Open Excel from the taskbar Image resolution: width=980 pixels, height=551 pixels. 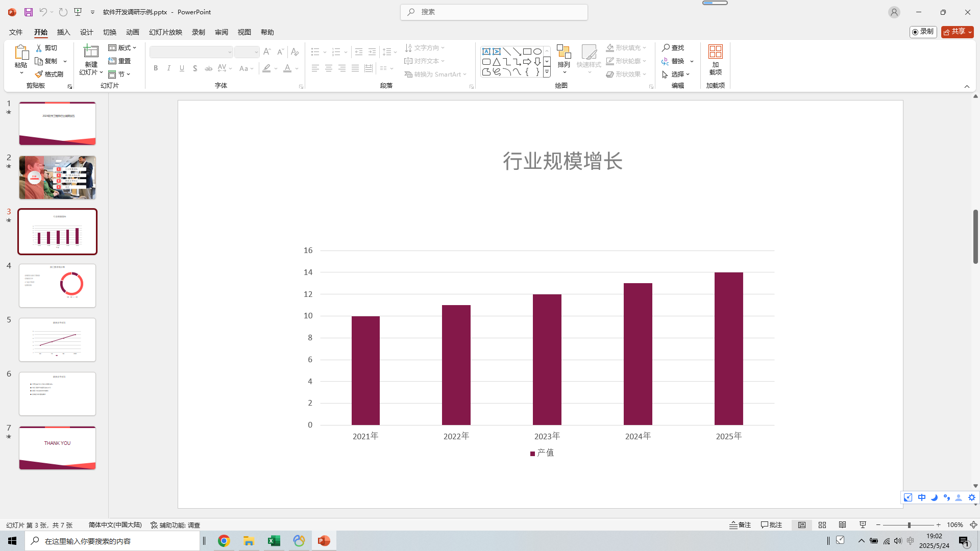click(x=274, y=541)
